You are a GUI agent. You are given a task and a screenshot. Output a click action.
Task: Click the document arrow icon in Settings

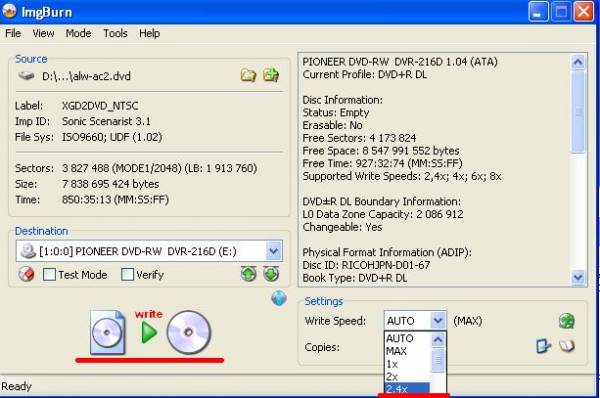543,346
